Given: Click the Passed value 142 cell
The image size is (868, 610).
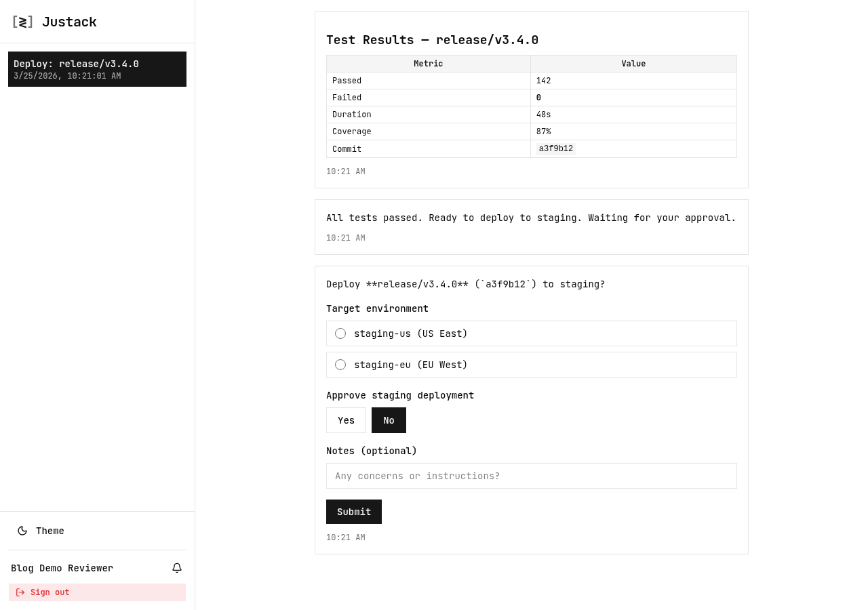Looking at the screenshot, I should point(633,81).
